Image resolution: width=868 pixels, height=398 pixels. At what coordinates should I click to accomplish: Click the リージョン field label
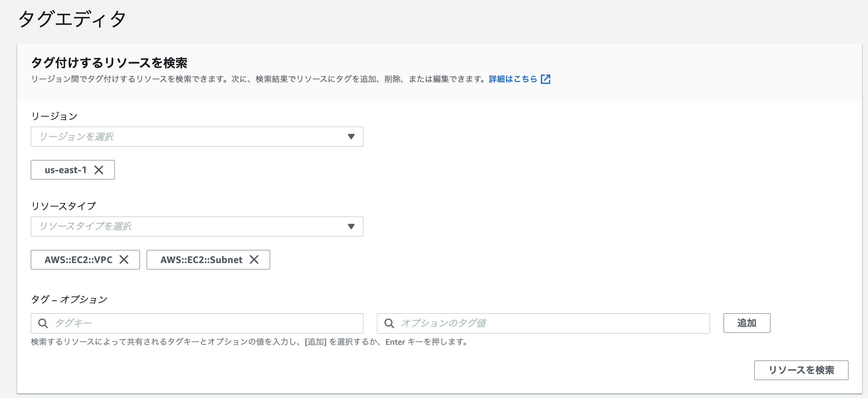coord(54,116)
